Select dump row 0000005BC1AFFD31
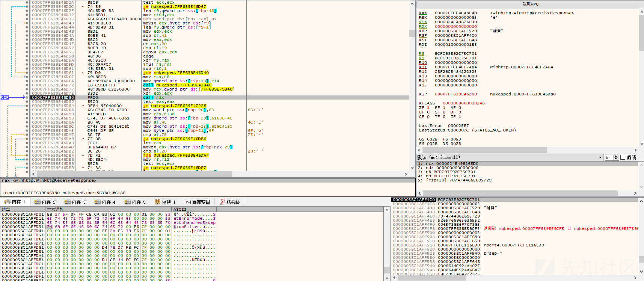The image size is (644, 281). point(109,227)
